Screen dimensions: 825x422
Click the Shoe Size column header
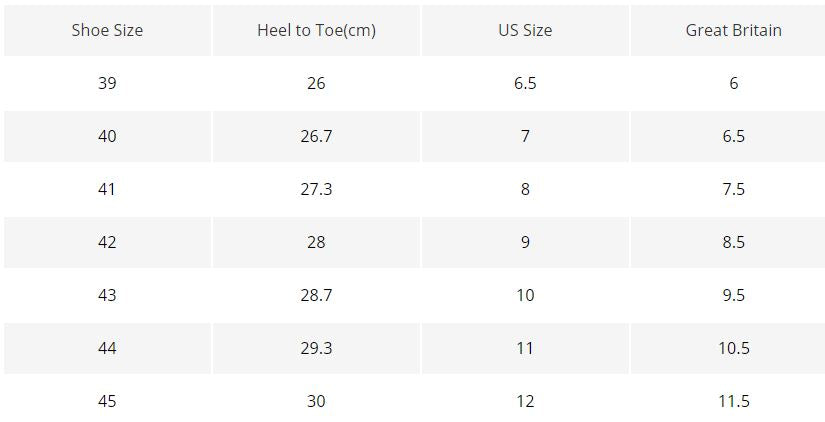click(107, 30)
